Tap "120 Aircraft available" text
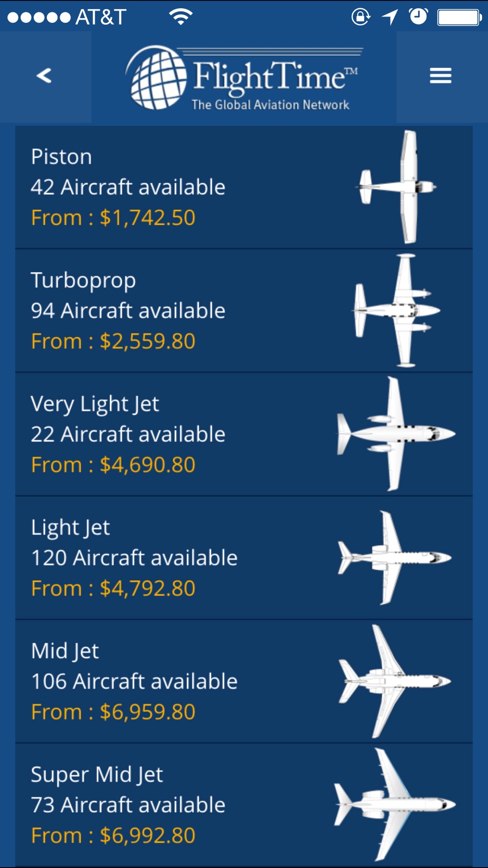 click(x=134, y=558)
